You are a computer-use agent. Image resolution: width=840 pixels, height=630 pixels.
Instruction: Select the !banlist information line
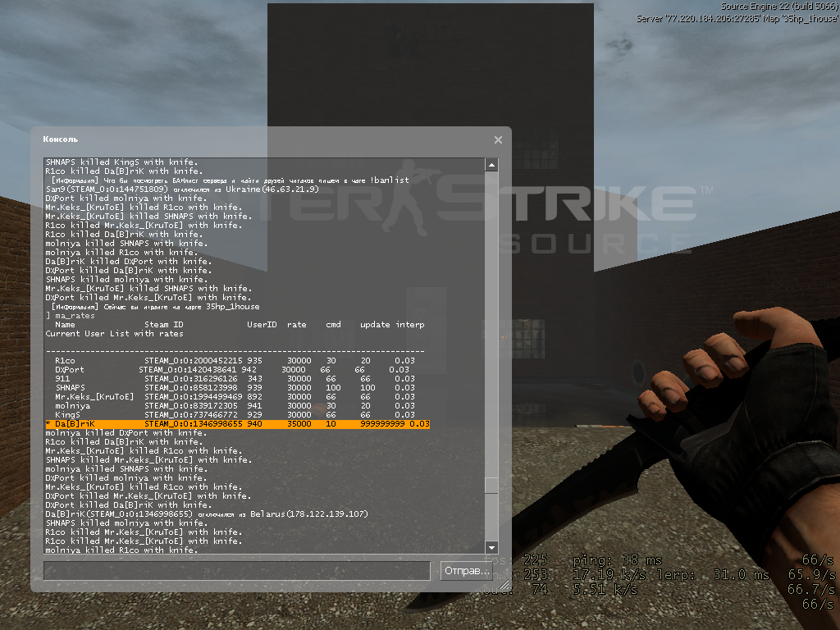[x=231, y=180]
